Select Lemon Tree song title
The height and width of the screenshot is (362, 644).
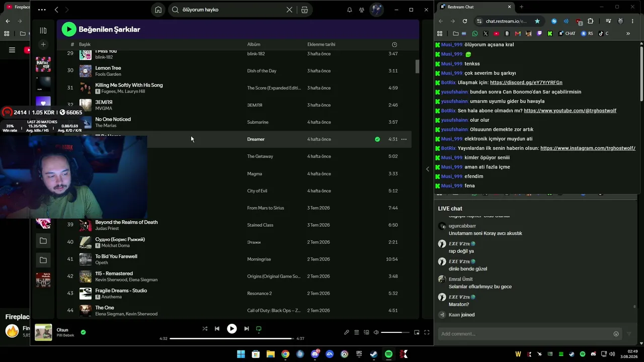(108, 68)
